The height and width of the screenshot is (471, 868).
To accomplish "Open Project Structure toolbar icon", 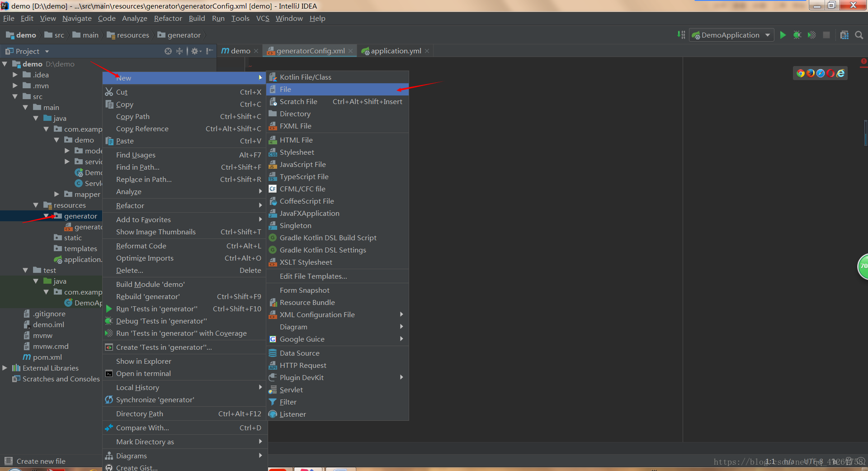I will (844, 35).
